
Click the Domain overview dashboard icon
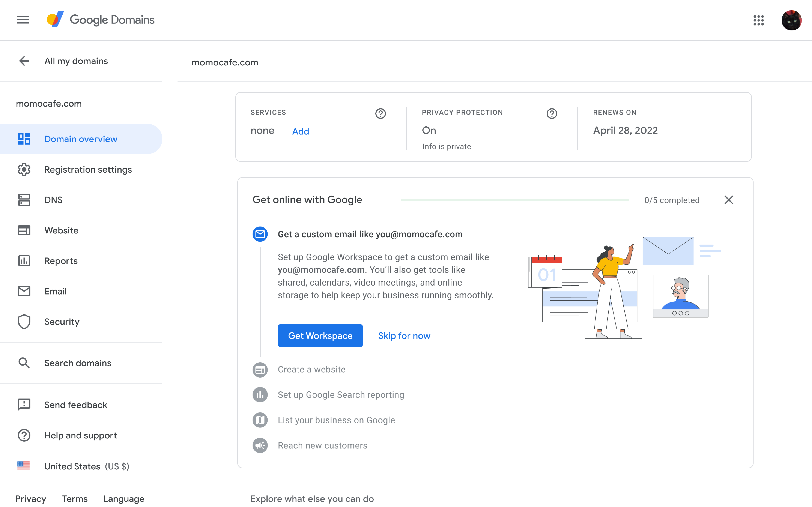point(24,139)
